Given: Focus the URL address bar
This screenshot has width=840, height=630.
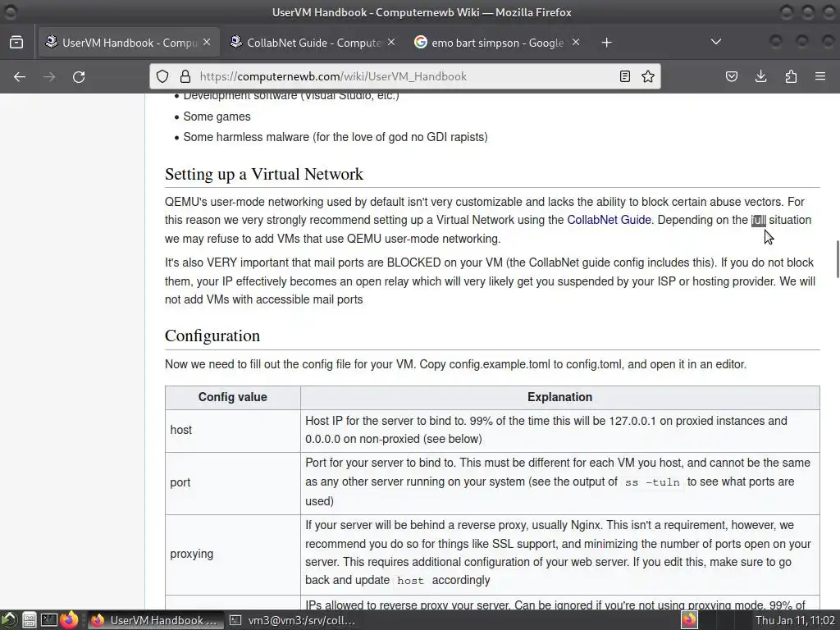Looking at the screenshot, I should click(404, 76).
